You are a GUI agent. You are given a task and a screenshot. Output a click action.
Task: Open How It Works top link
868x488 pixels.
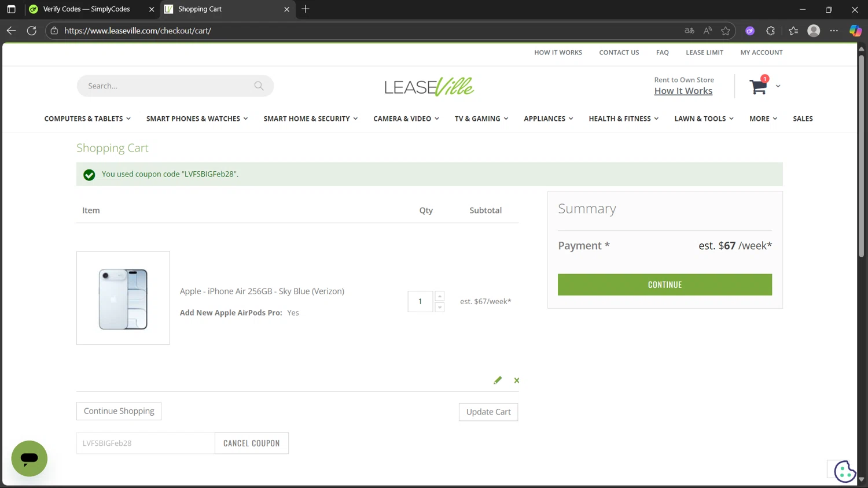558,53
